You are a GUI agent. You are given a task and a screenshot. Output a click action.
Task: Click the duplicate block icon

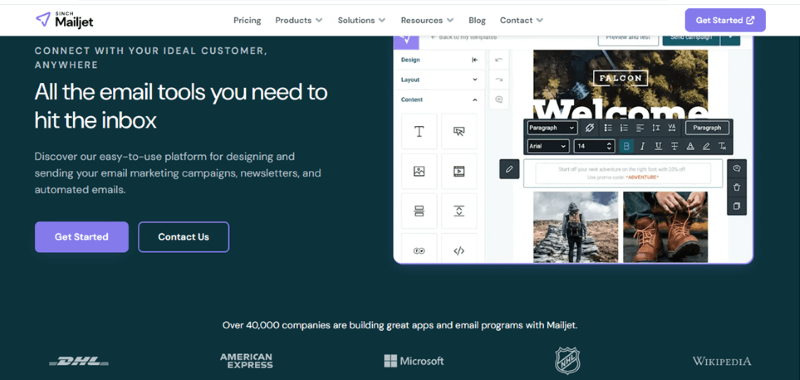736,206
